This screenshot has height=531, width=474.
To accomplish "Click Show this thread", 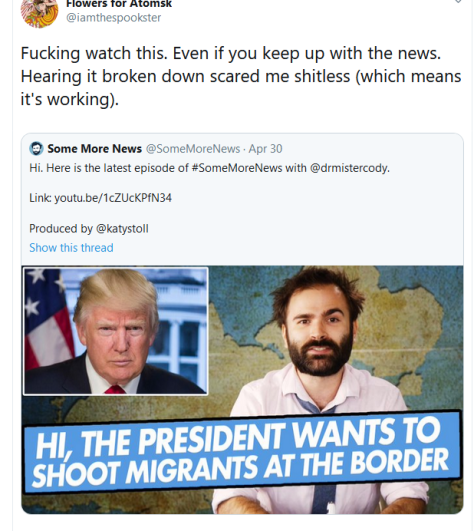I will point(71,248).
